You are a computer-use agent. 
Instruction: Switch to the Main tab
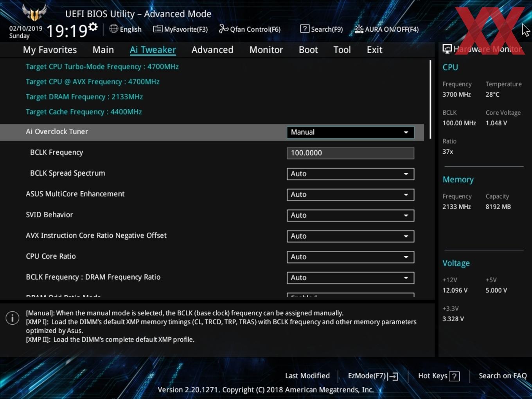(103, 50)
